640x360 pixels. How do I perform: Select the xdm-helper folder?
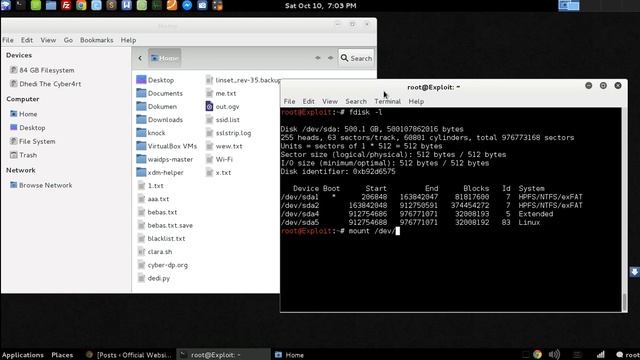coord(160,172)
